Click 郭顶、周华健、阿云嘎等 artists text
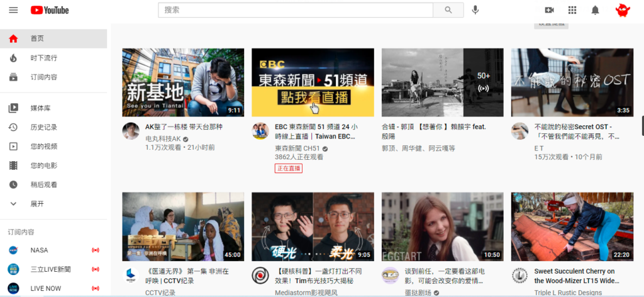 click(418, 148)
